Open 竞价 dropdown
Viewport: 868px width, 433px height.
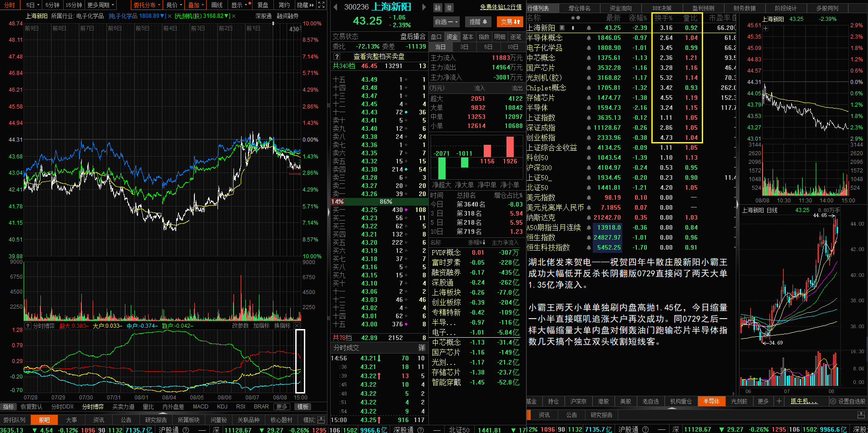(x=174, y=5)
